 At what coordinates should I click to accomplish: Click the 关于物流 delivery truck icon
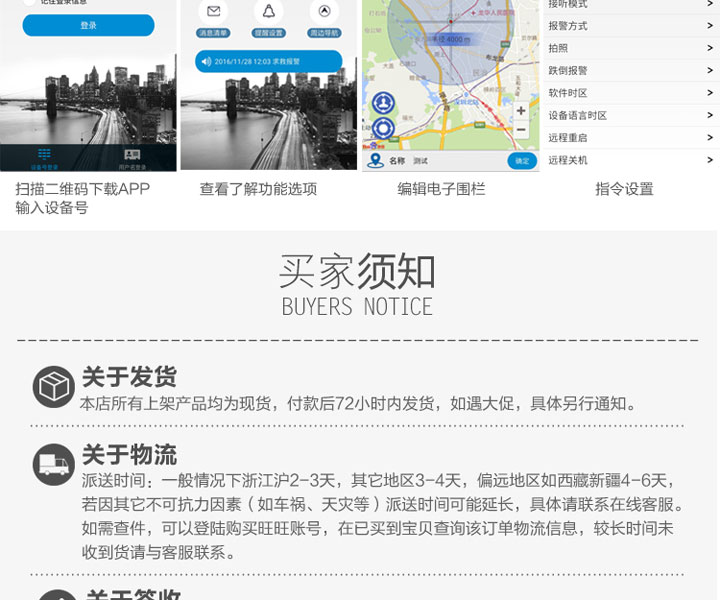pyautogui.click(x=53, y=465)
